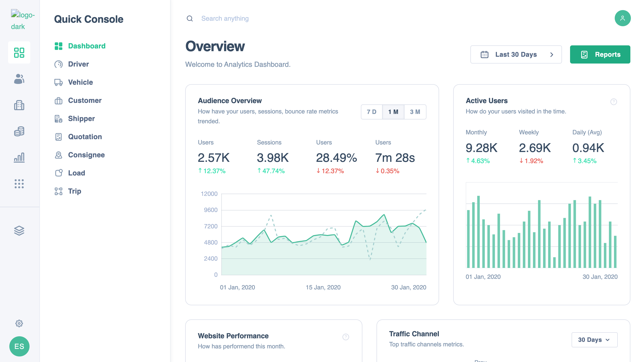Open settings gear icon at bottom left

(x=19, y=323)
